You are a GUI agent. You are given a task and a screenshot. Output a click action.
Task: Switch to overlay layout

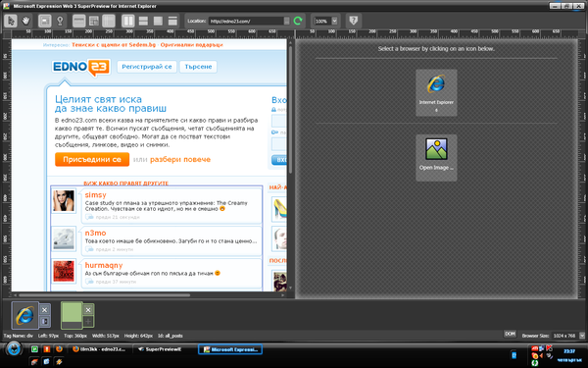pos(158,21)
